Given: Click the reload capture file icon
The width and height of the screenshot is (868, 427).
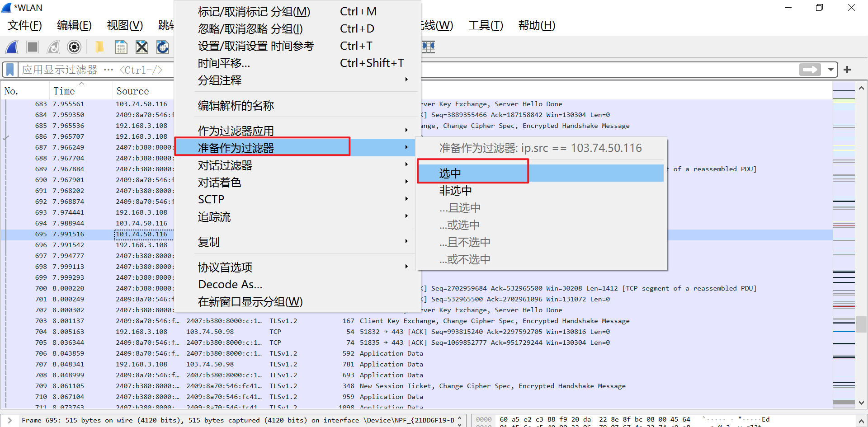Looking at the screenshot, I should pyautogui.click(x=163, y=47).
